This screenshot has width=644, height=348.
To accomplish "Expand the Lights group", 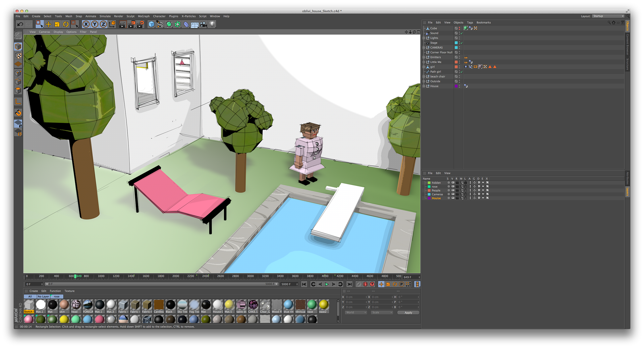I will pos(424,38).
